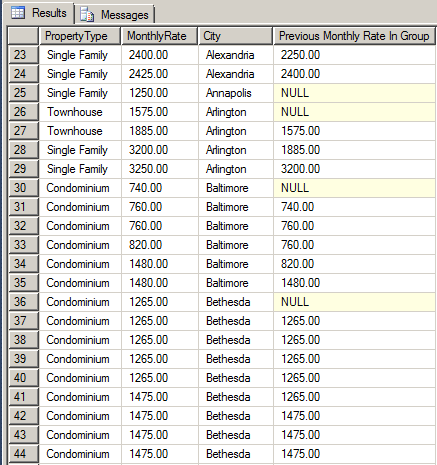Switch to the Results tab

click(x=39, y=13)
